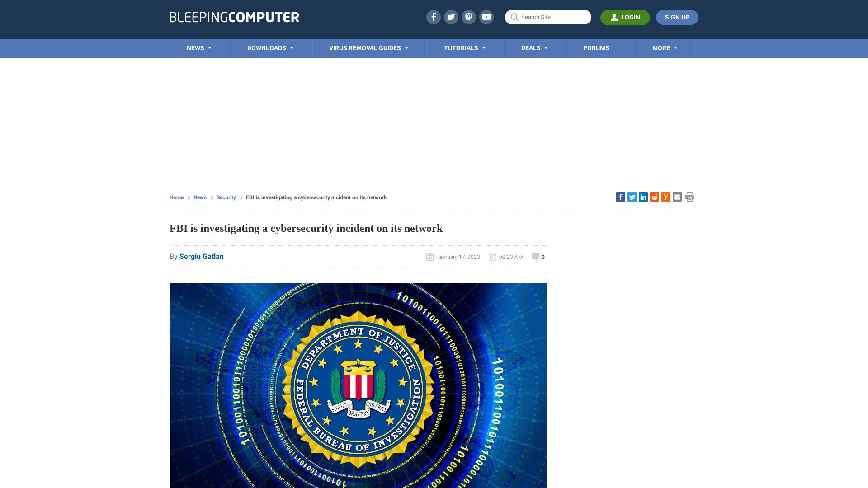Click the LinkedIn share icon
The width and height of the screenshot is (868, 488).
click(x=643, y=197)
